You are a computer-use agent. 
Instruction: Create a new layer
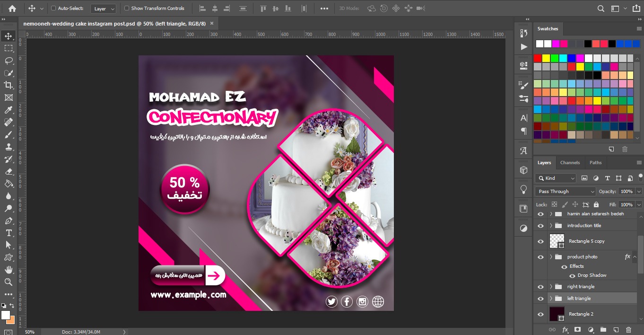(616, 329)
